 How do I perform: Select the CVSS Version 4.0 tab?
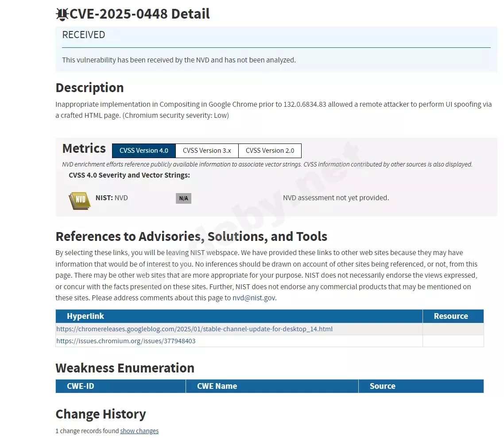coord(143,151)
